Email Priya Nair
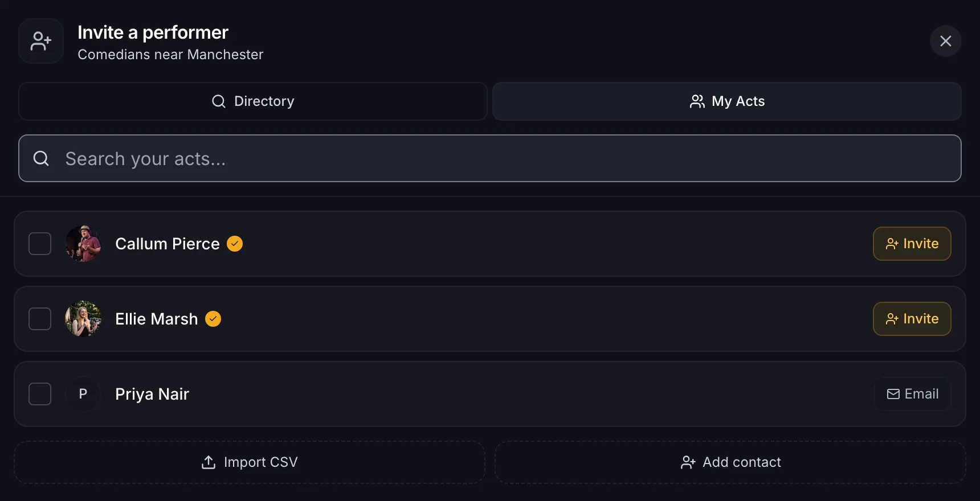This screenshot has height=501, width=980. tap(912, 394)
